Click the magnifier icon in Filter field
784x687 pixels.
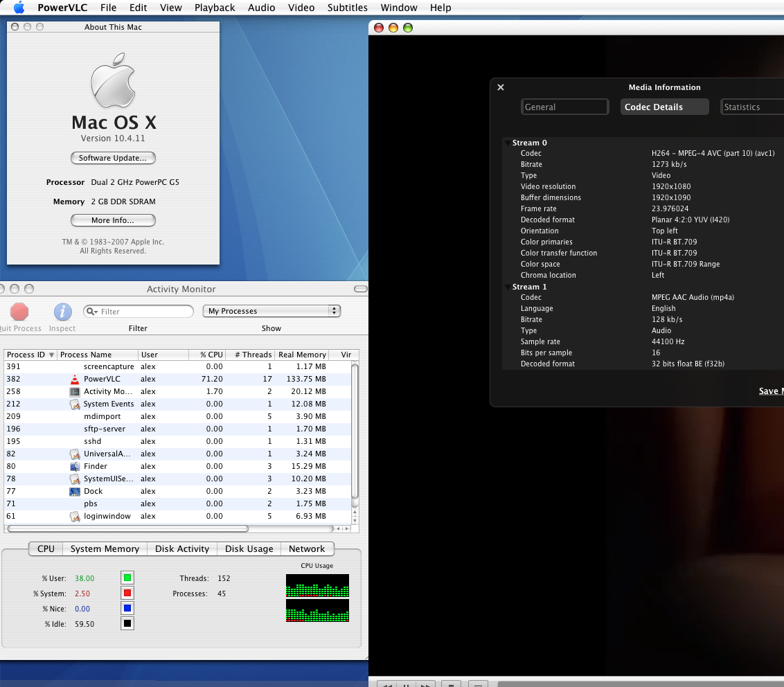pos(91,312)
